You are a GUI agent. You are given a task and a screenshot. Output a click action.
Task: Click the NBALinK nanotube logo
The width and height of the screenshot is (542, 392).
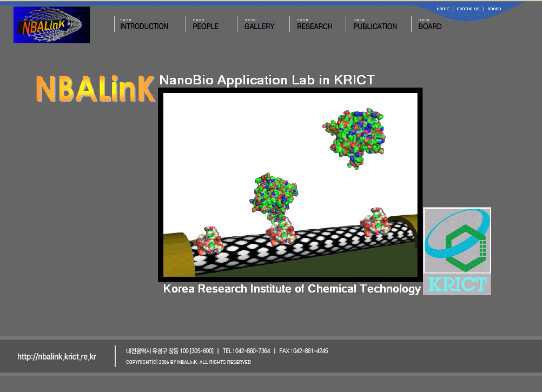(x=51, y=25)
